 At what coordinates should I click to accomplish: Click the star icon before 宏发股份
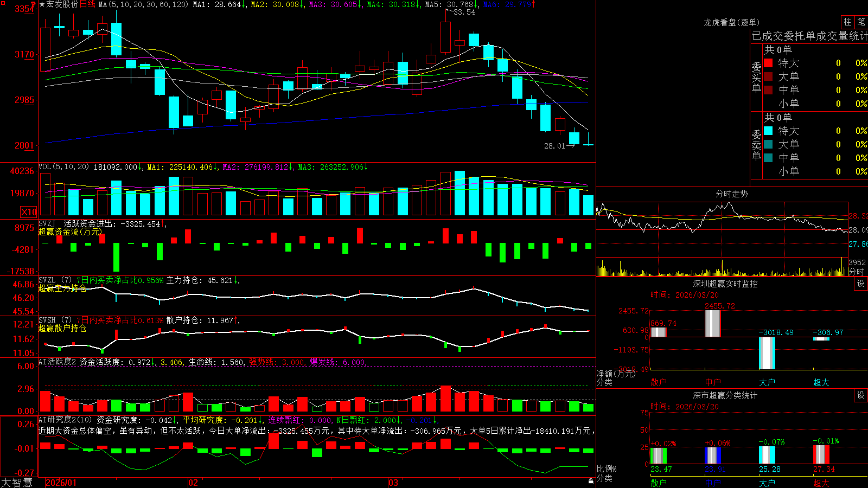click(42, 4)
